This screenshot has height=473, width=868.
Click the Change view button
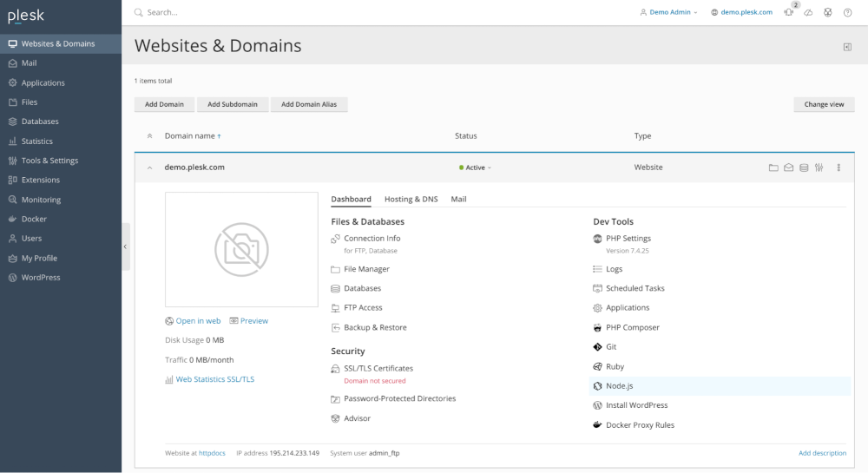(824, 104)
